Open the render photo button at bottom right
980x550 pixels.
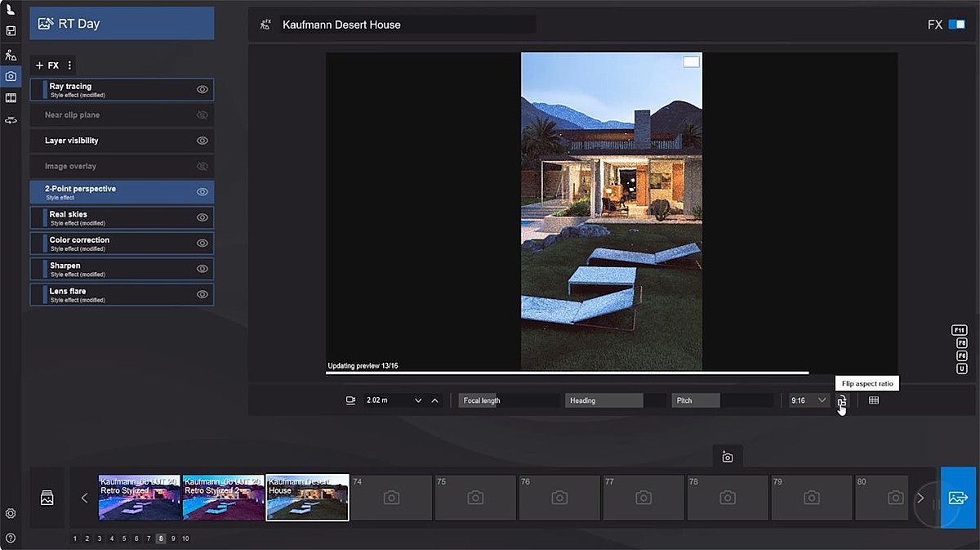click(x=957, y=498)
